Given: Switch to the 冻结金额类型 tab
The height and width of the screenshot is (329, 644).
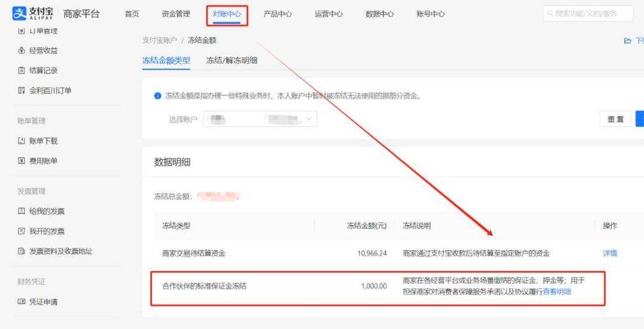Looking at the screenshot, I should pos(167,61).
